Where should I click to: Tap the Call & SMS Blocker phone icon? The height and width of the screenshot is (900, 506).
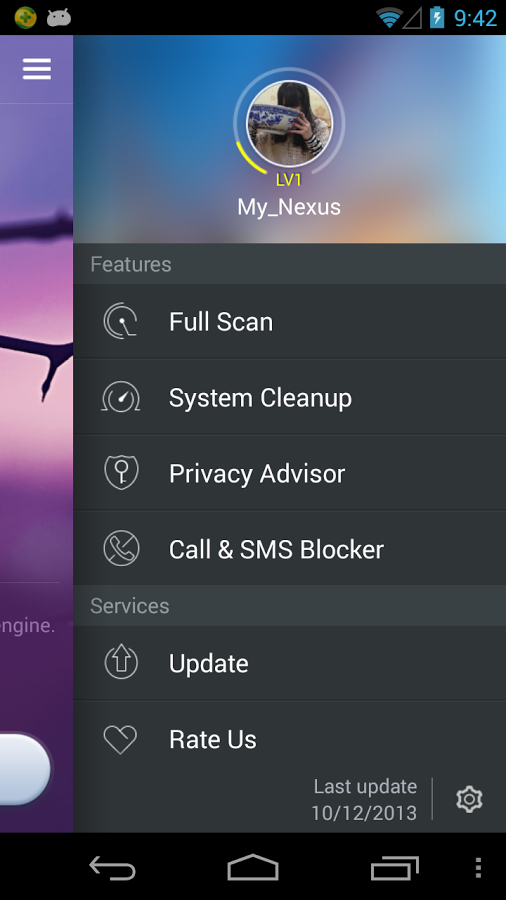tap(121, 549)
